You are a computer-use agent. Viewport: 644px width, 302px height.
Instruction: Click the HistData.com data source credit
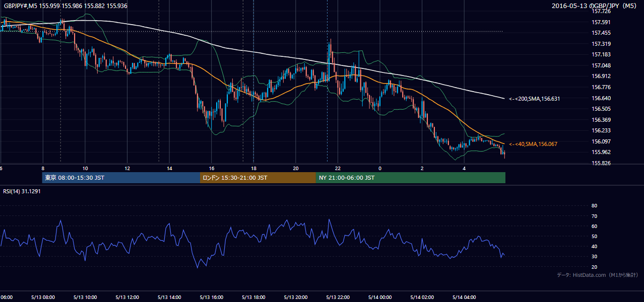pyautogui.click(x=598, y=275)
